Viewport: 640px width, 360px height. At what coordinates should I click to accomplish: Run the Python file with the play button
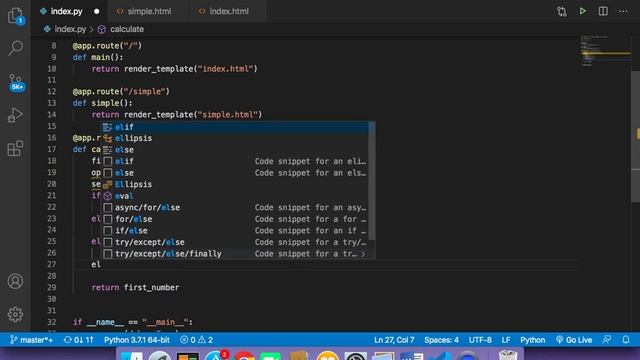click(582, 11)
